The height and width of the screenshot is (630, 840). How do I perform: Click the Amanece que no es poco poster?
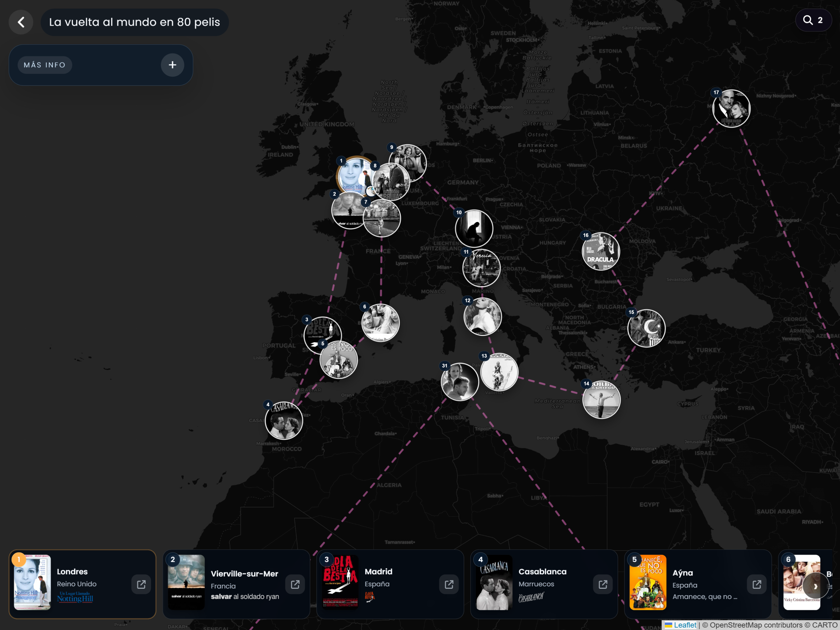coord(647,582)
